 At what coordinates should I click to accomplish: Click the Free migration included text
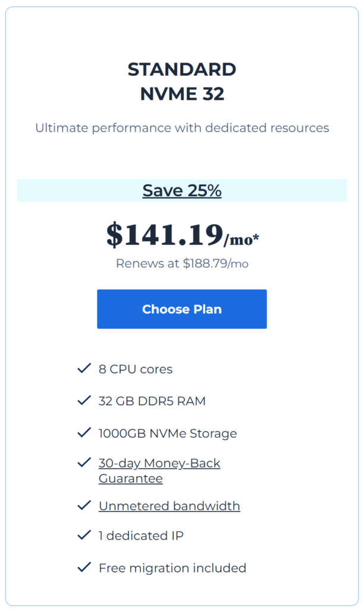(172, 568)
